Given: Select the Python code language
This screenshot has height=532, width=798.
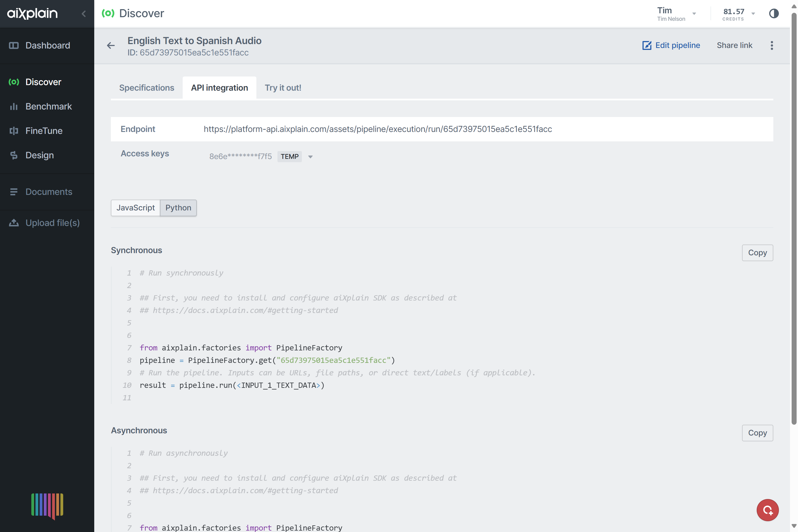Looking at the screenshot, I should pyautogui.click(x=178, y=208).
